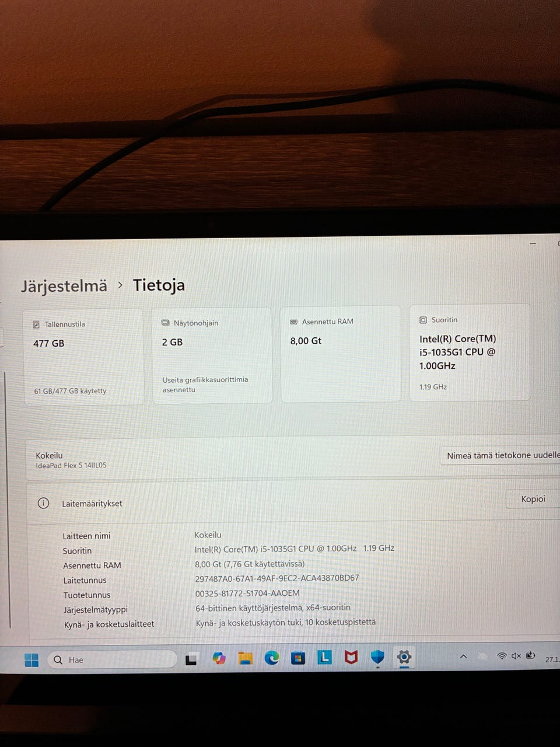Open the Tallennustila storage card
This screenshot has width=560, height=747.
tap(83, 357)
